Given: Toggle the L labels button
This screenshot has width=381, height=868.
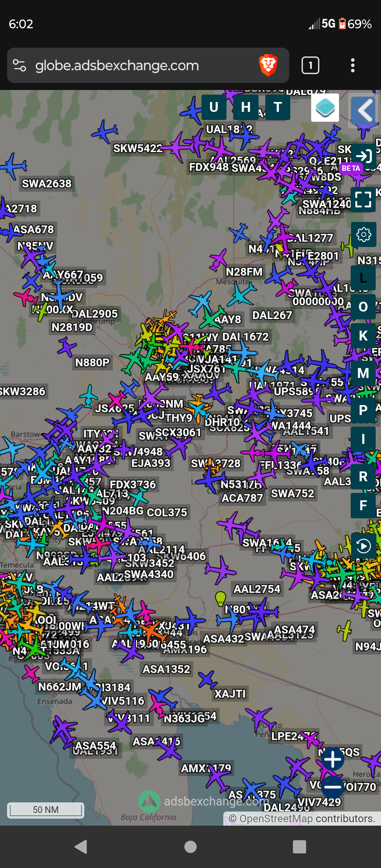Looking at the screenshot, I should coord(363,278).
